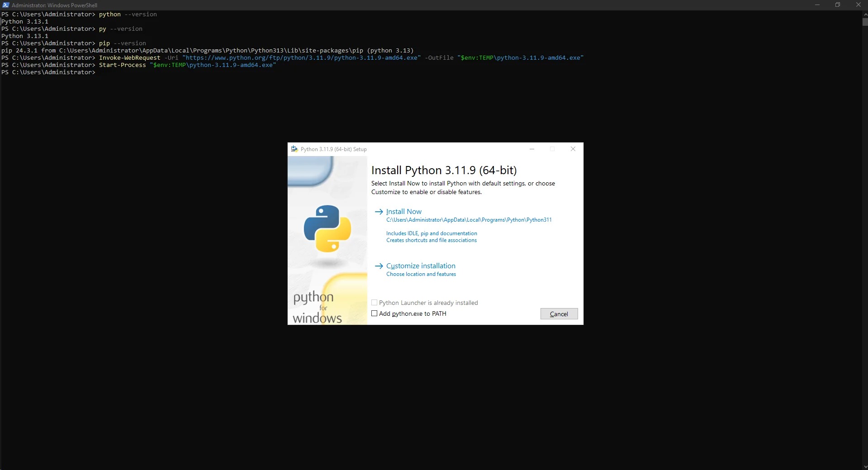
Task: Close the Python 3.11.9 Setup dialog
Action: 573,149
